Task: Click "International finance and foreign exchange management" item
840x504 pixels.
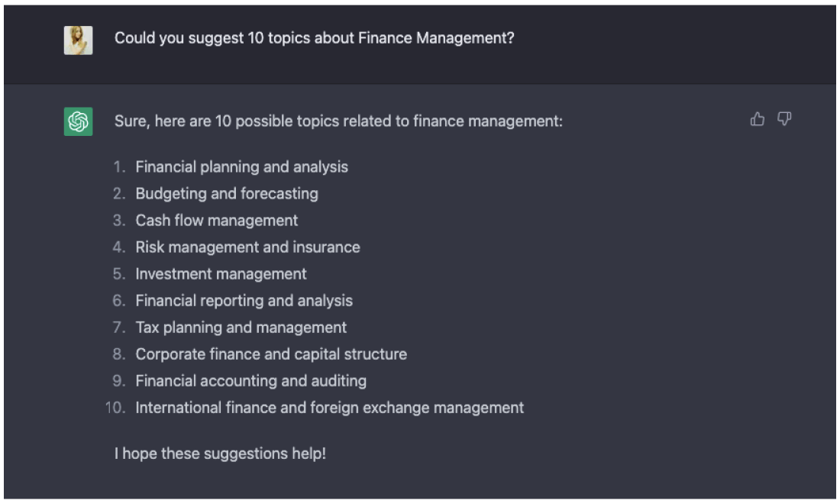Action: [x=329, y=408]
